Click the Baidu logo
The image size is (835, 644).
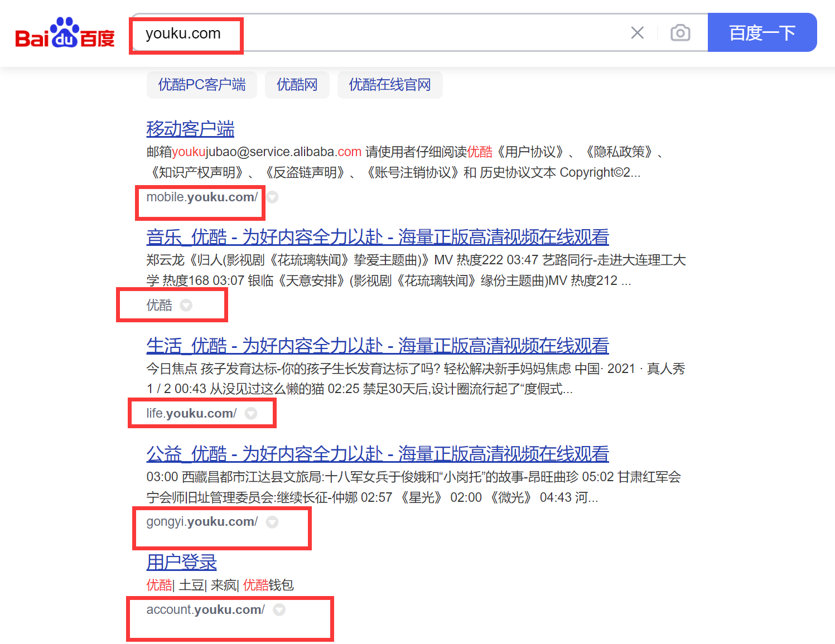tap(65, 33)
